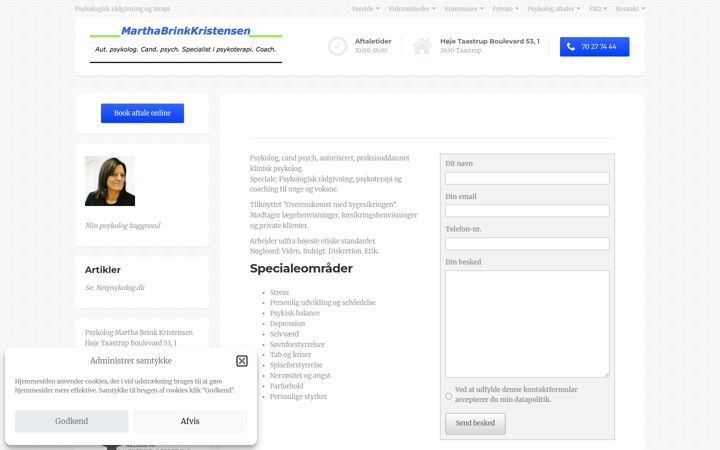Click the phone icon in blue button
The image size is (720, 450).
point(571,46)
